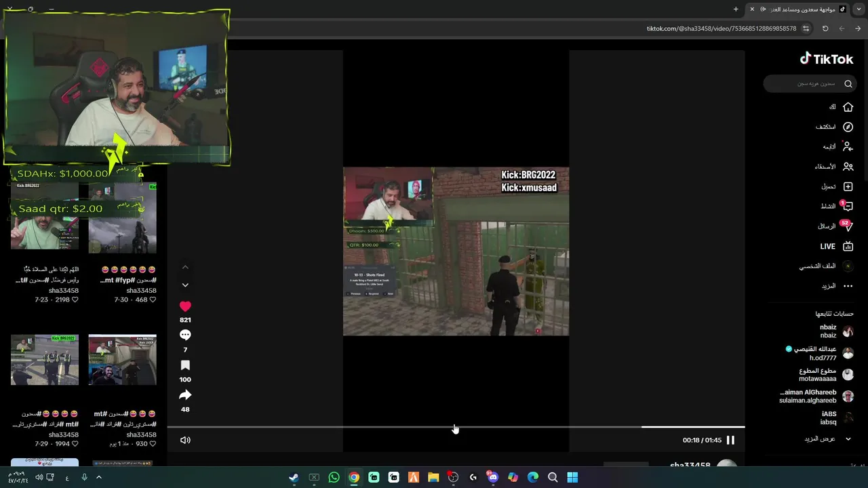Switch input language indicator in tray

point(67,477)
